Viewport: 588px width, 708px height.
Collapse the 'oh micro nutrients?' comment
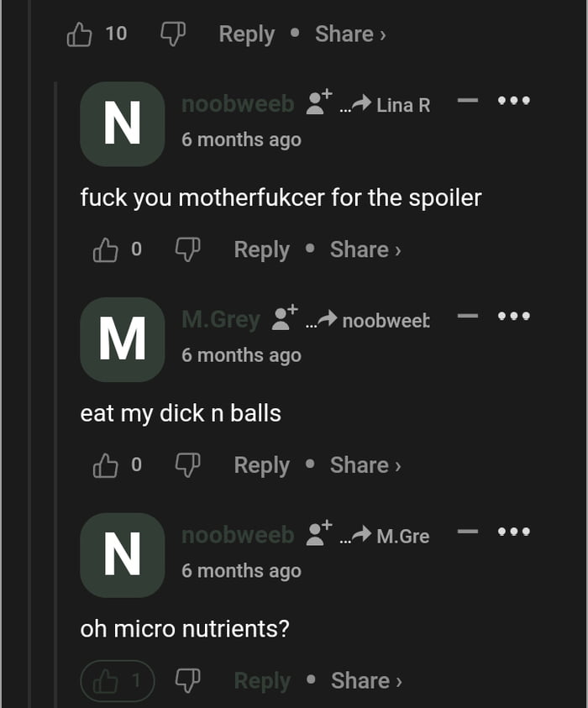(x=468, y=532)
